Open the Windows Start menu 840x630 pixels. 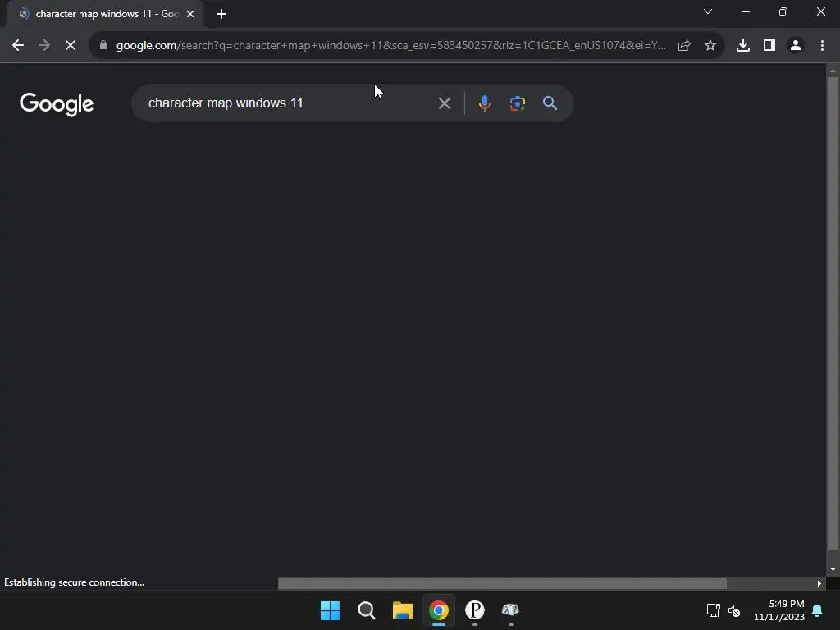coord(330,610)
